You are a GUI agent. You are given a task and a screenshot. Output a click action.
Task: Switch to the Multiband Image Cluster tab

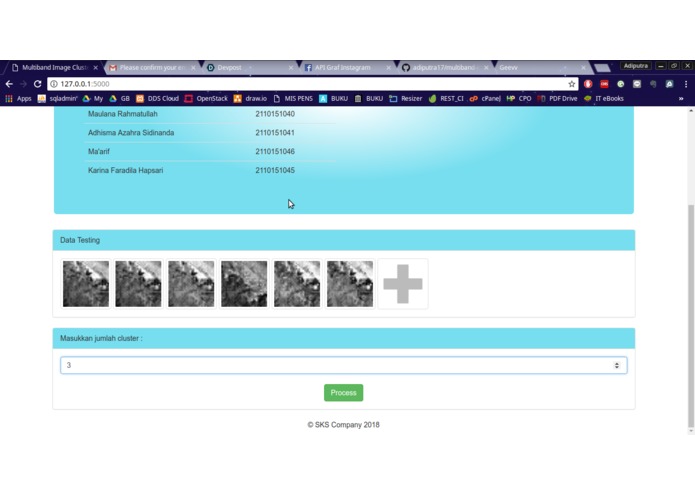(52, 67)
